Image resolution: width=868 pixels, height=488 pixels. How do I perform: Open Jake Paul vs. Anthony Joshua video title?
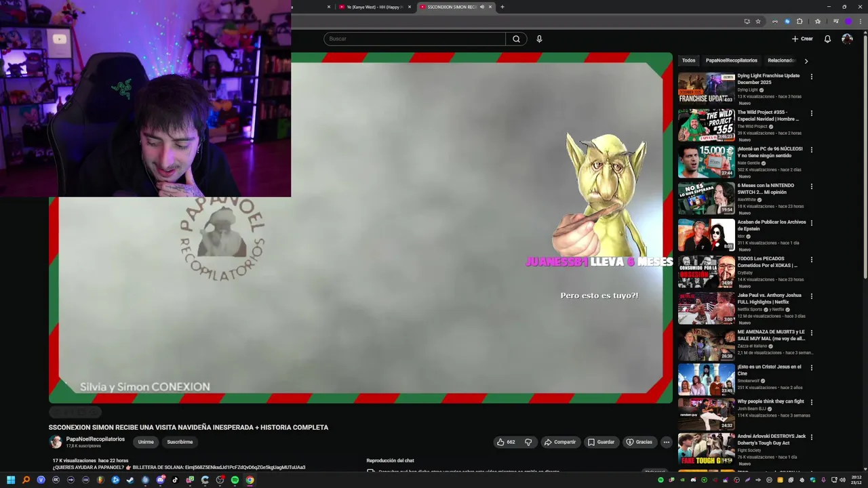(x=770, y=298)
